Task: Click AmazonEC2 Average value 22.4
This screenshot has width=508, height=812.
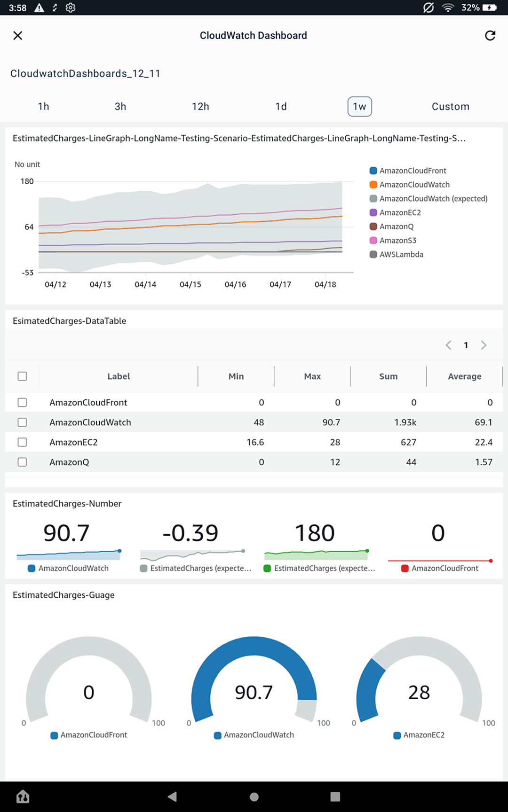Action: (484, 442)
